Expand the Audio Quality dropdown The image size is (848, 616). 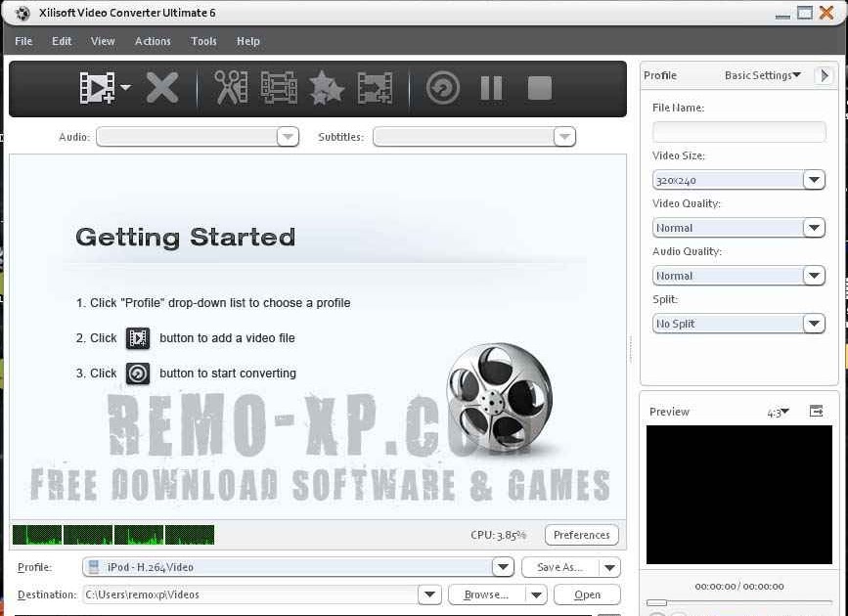[x=814, y=276]
